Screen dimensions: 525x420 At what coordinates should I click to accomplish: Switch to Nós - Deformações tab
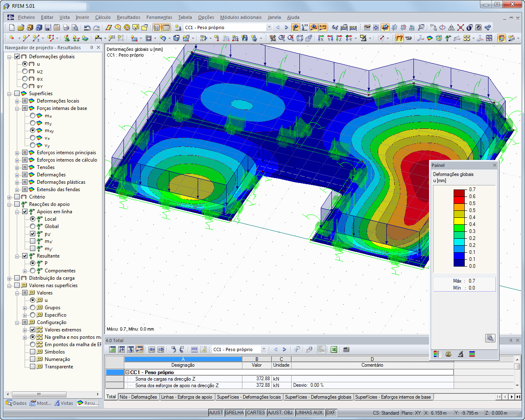click(x=138, y=397)
